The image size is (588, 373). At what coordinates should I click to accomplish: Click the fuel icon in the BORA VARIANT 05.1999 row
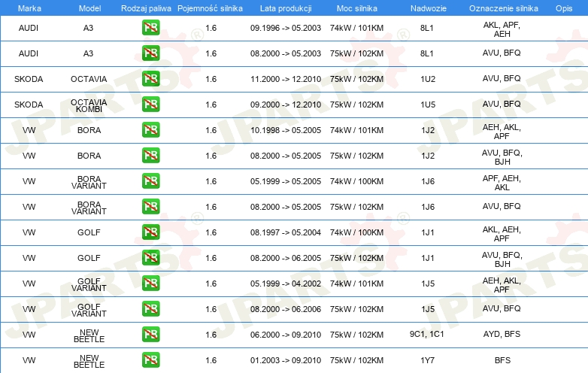click(150, 180)
